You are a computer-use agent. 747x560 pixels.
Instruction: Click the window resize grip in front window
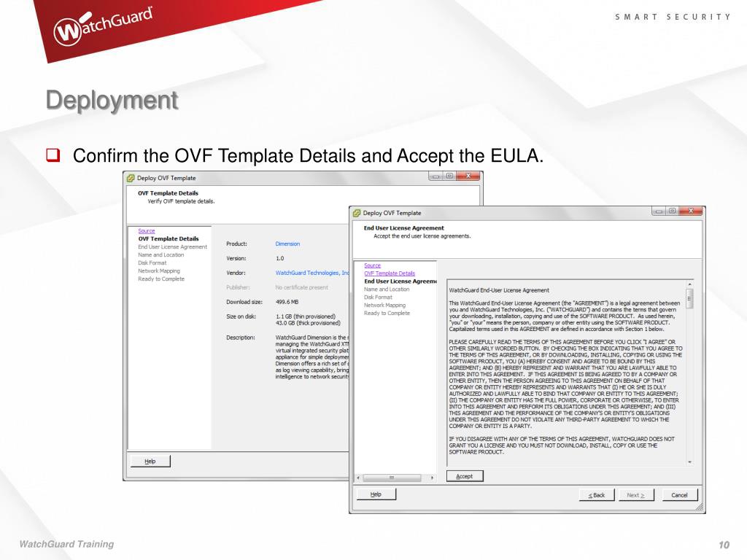tap(699, 507)
